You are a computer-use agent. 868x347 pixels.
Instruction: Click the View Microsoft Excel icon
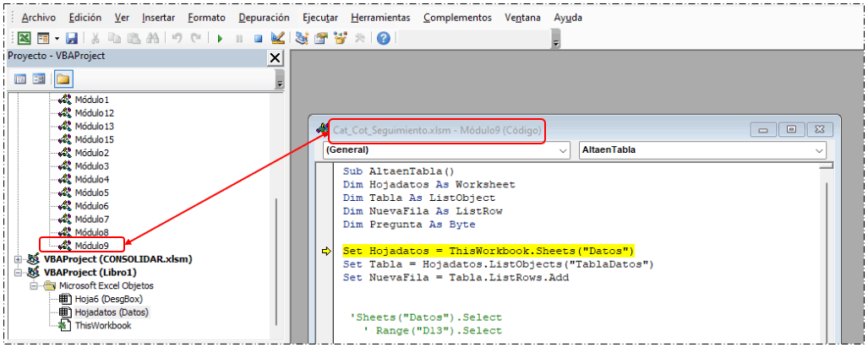tap(25, 38)
